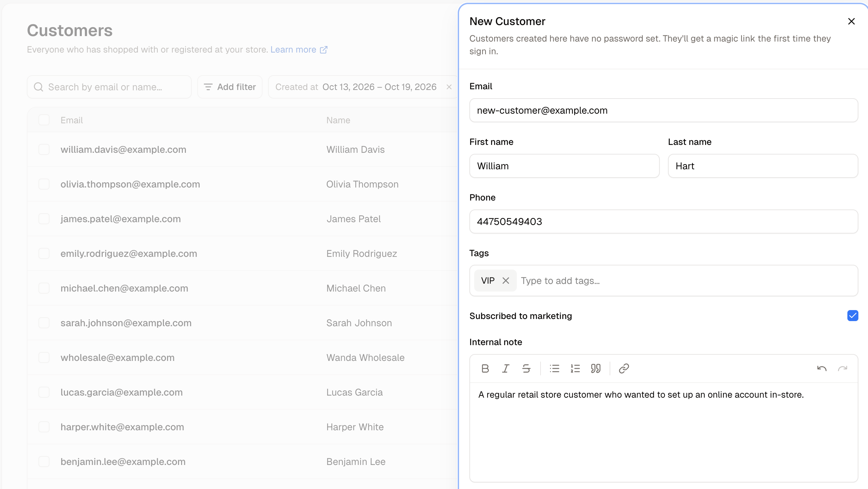Add a blockquote in the note

coord(596,368)
